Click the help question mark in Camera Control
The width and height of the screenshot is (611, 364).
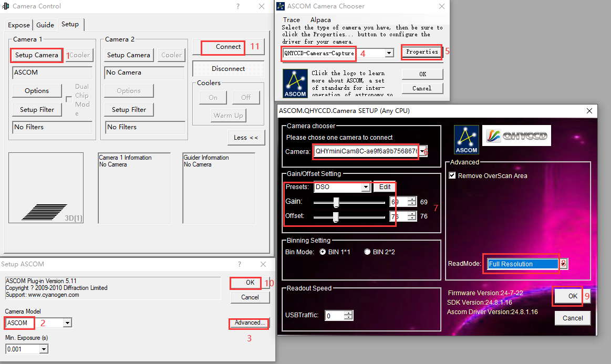[x=237, y=6]
